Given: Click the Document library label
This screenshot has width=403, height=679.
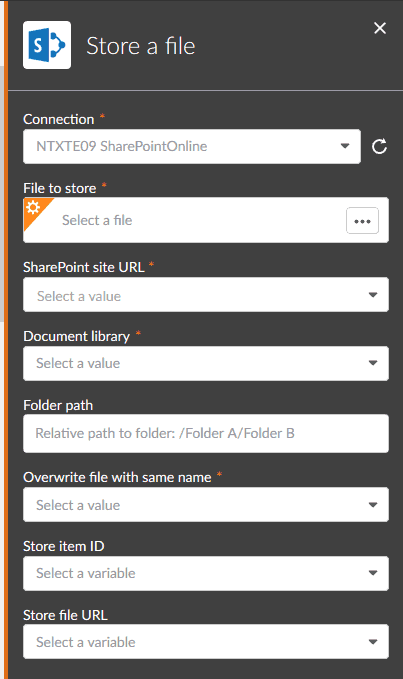Looking at the screenshot, I should (x=77, y=336).
